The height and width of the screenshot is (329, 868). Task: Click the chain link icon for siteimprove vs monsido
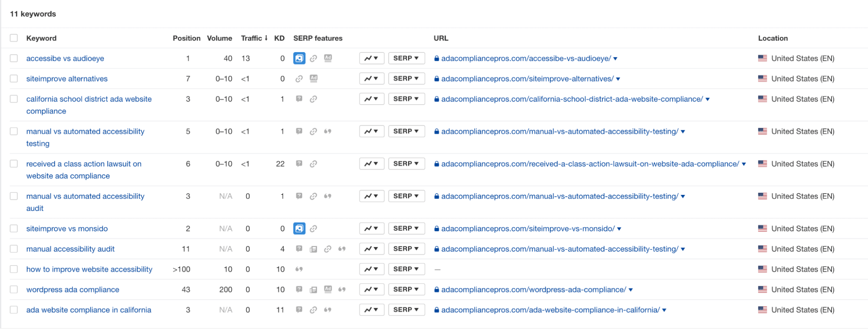click(x=314, y=228)
